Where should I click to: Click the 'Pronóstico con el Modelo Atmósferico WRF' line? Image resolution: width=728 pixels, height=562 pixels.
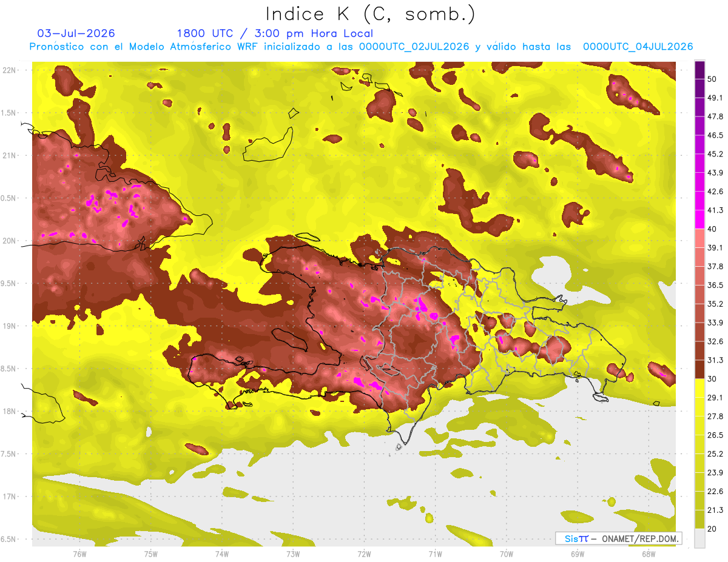tap(362, 47)
